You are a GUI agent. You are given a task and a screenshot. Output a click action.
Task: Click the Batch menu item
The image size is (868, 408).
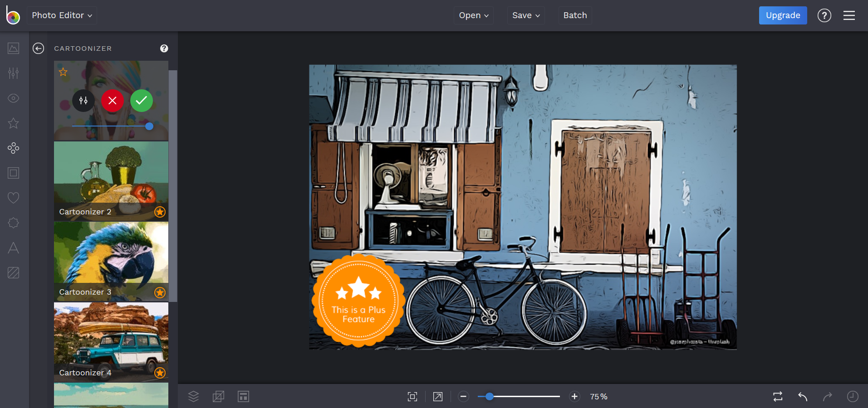(575, 15)
